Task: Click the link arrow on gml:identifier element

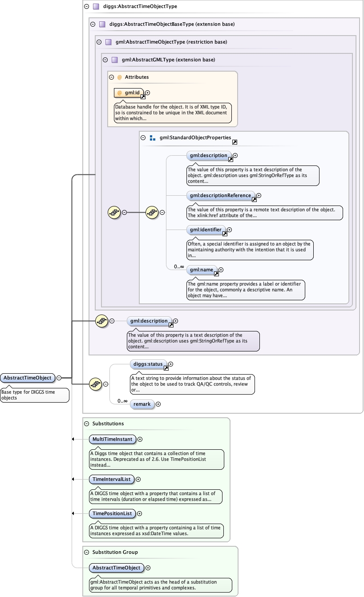Action: (x=225, y=234)
